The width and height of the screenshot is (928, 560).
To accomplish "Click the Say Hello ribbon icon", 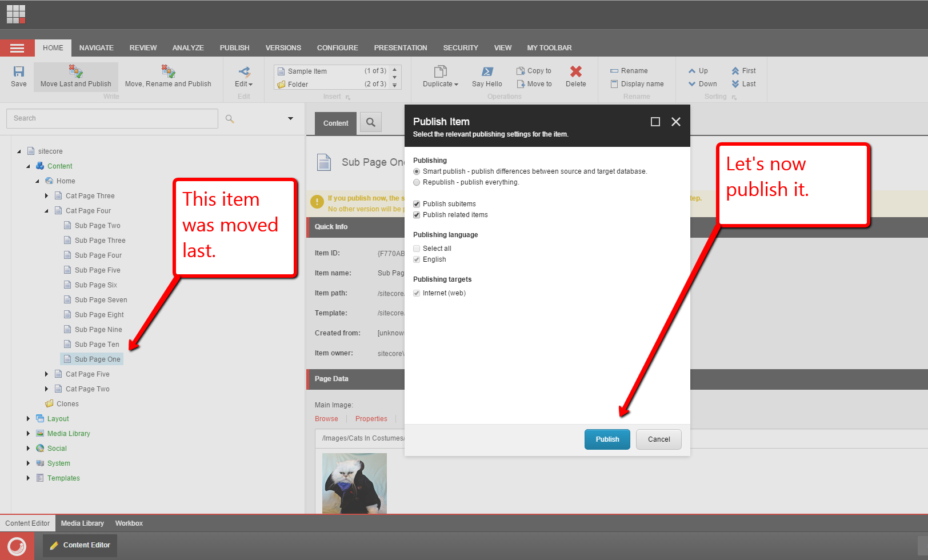I will (487, 71).
